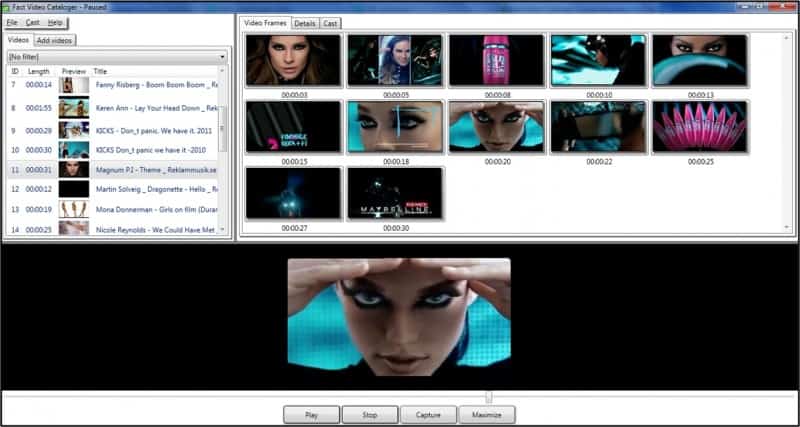Viewport: 800px width, 427px height.
Task: Select 'KICKS Don_t panic we have it -2010'
Action: point(112,150)
